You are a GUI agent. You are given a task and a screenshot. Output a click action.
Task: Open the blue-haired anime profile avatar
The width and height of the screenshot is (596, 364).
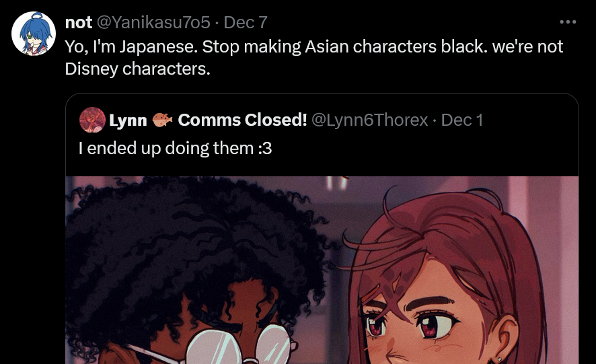(x=34, y=34)
